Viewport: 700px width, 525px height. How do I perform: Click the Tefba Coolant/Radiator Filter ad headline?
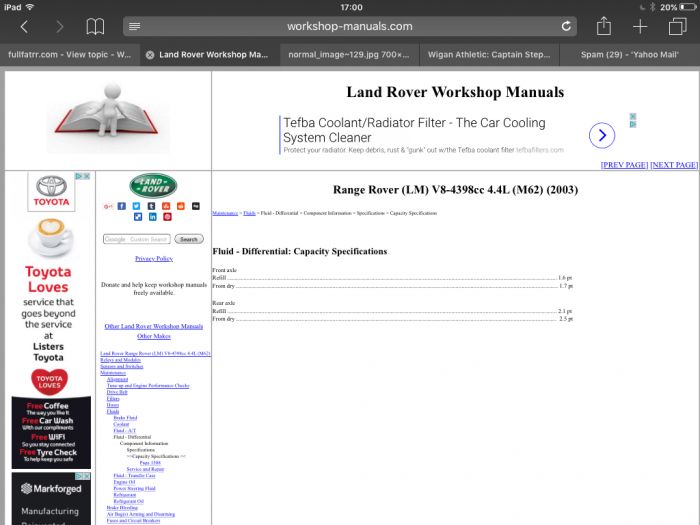coord(414,130)
